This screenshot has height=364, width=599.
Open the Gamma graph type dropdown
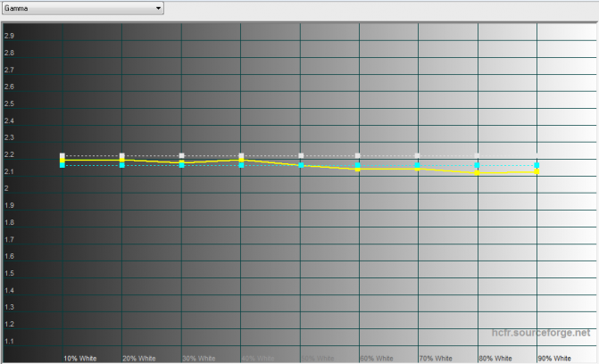82,8
